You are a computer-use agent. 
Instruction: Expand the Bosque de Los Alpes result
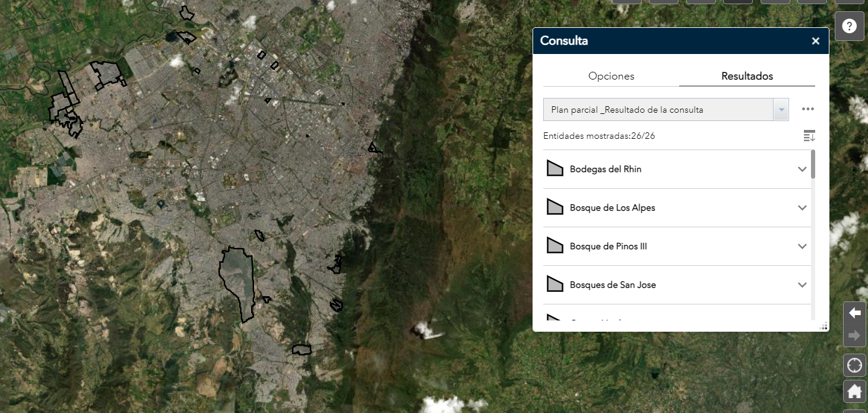(802, 208)
